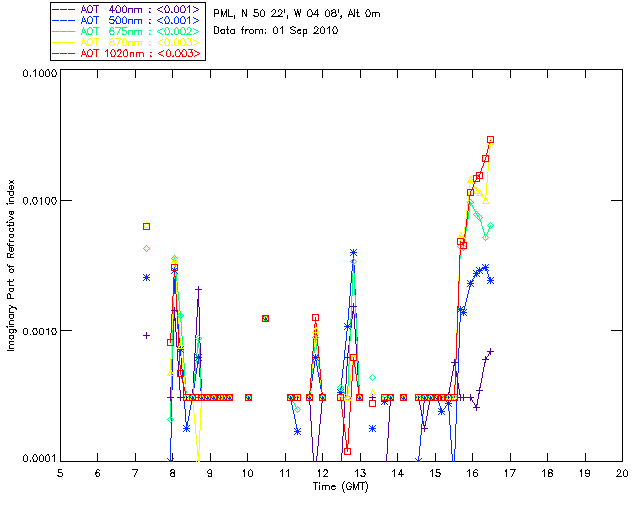Click the isolated red square marker near 10.5

[x=265, y=318]
